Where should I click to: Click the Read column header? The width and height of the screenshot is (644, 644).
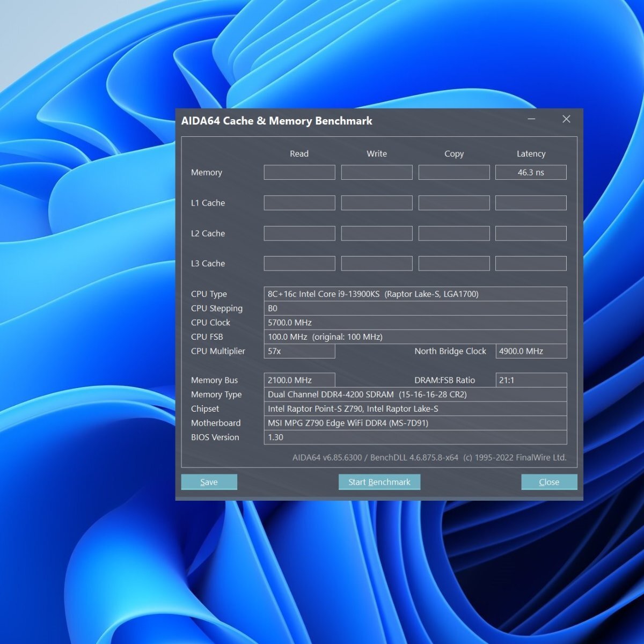[299, 153]
